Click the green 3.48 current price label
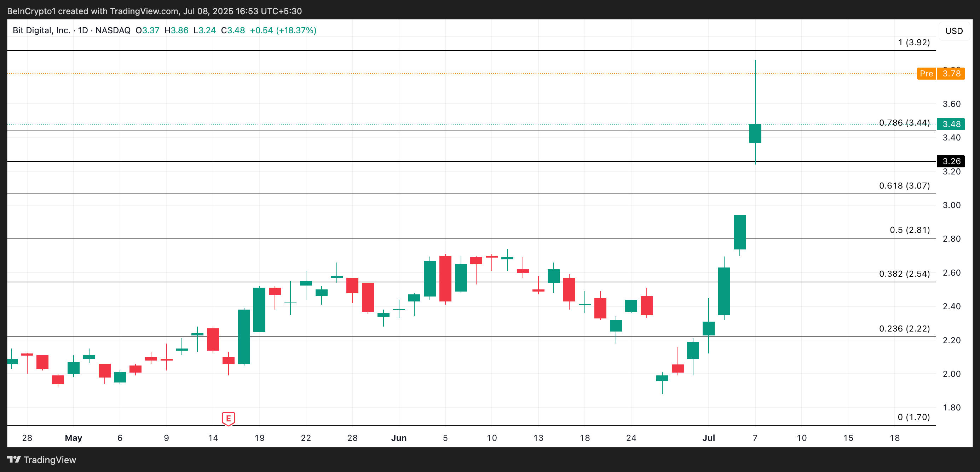Screen dimensions: 980x472 click(x=951, y=124)
